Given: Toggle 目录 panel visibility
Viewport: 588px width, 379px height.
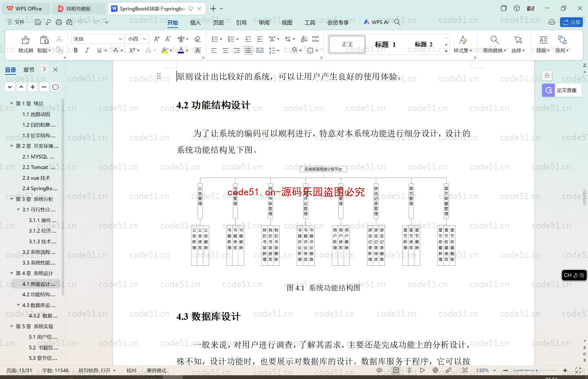Looking at the screenshot, I should (55, 69).
